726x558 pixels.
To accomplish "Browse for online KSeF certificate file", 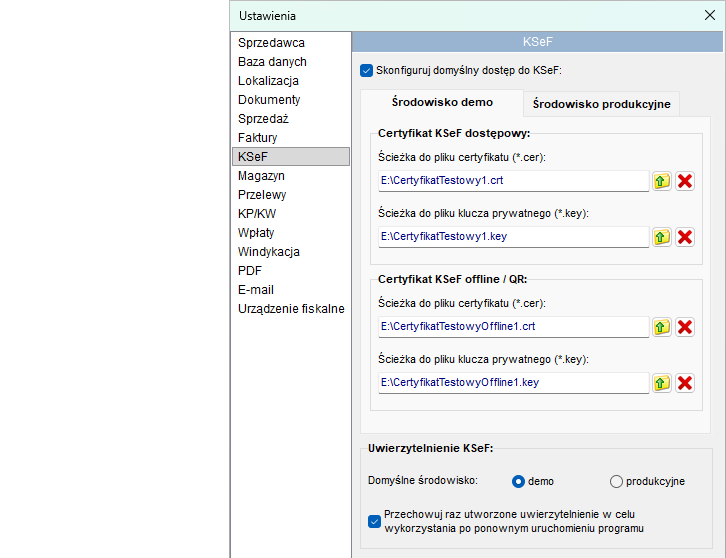I will tap(662, 181).
